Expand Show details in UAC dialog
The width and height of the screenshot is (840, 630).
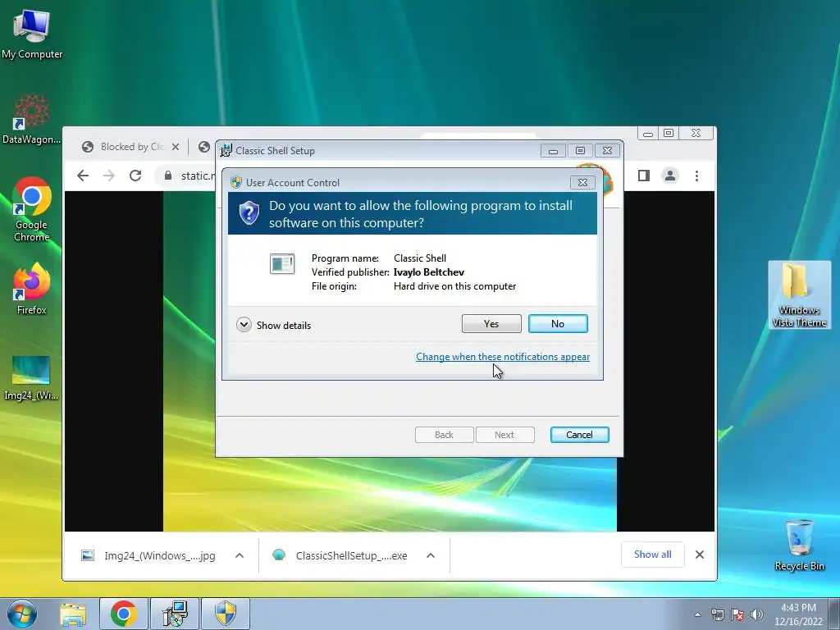pyautogui.click(x=274, y=325)
